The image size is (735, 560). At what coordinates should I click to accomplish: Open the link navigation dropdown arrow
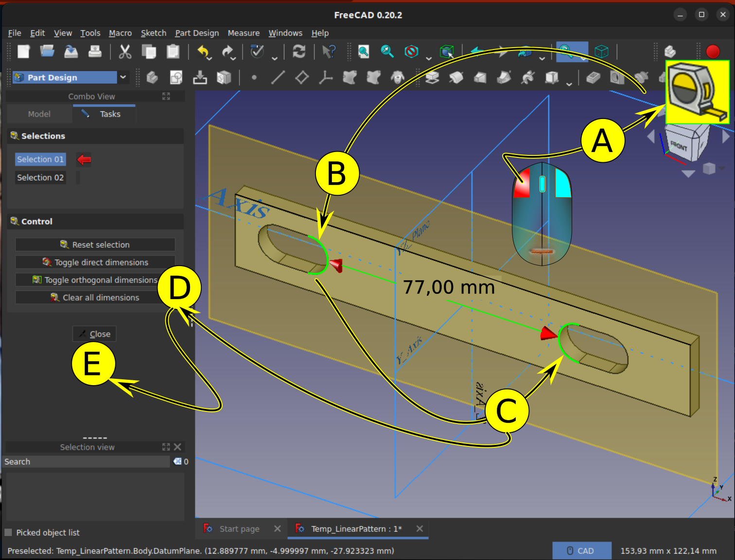click(542, 58)
